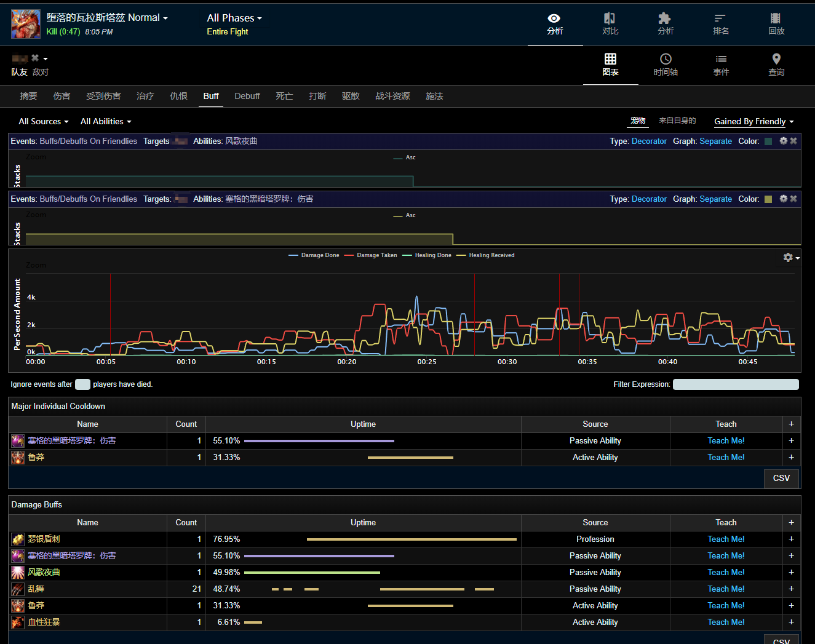815x644 pixels.
Task: Switch to 时间轴 timeline view
Action: click(x=666, y=65)
